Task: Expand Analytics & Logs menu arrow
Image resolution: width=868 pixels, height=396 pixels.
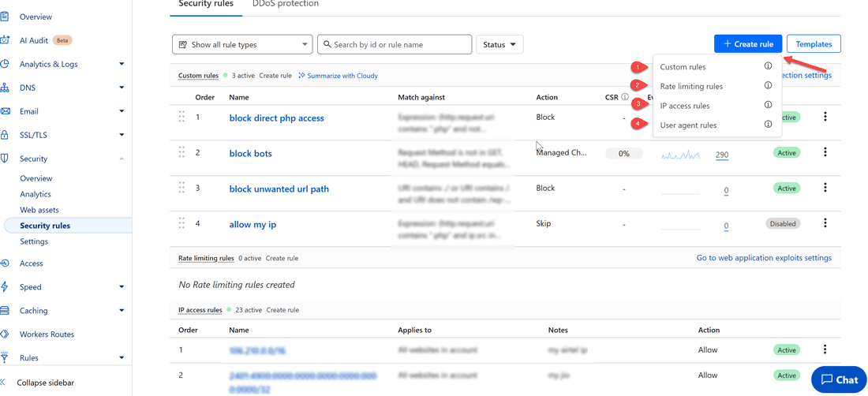Action: pos(122,64)
